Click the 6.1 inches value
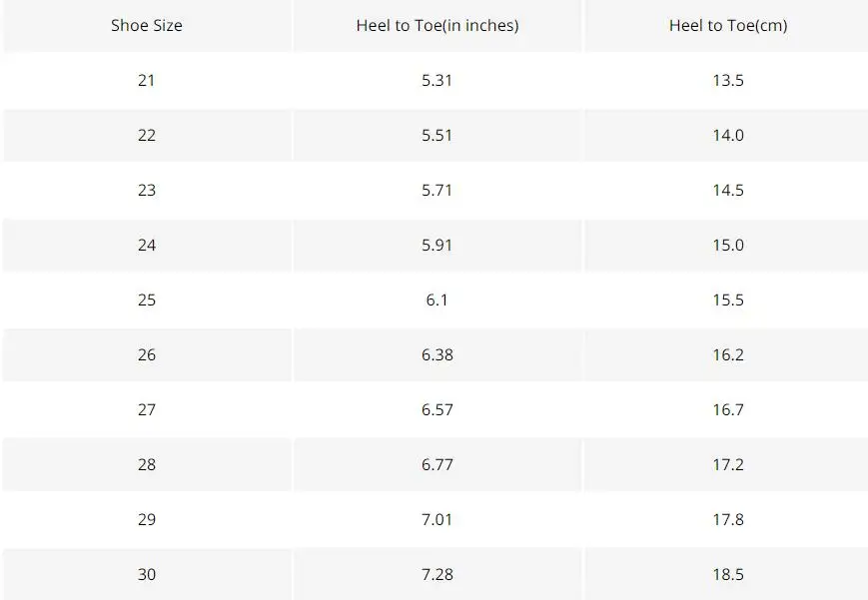Image resolution: width=868 pixels, height=600 pixels. click(x=436, y=300)
